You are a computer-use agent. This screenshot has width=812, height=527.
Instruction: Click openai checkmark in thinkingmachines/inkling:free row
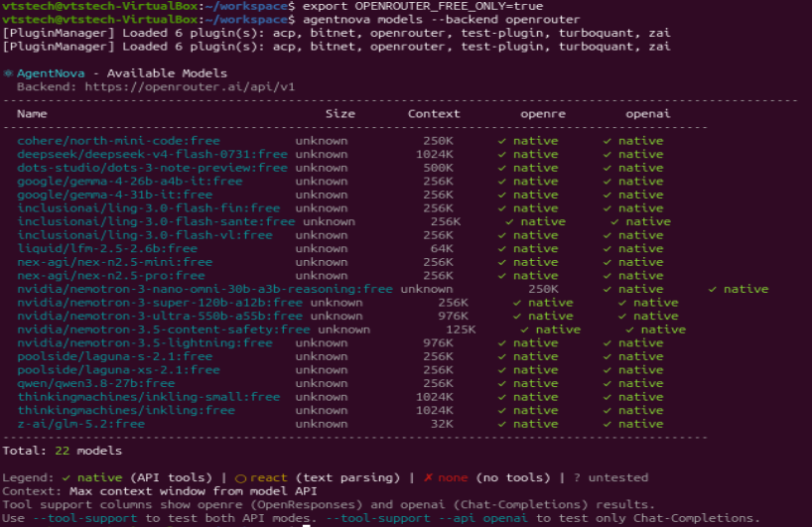click(x=607, y=410)
